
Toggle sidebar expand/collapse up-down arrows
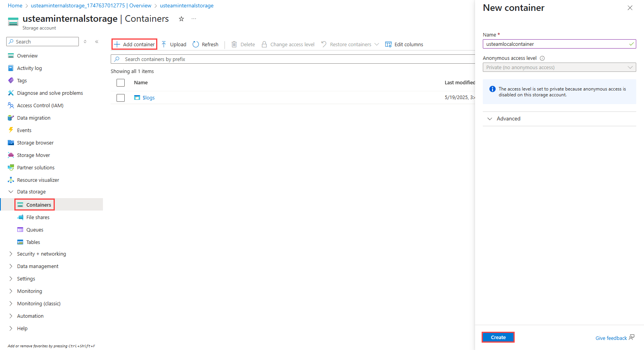coord(85,42)
